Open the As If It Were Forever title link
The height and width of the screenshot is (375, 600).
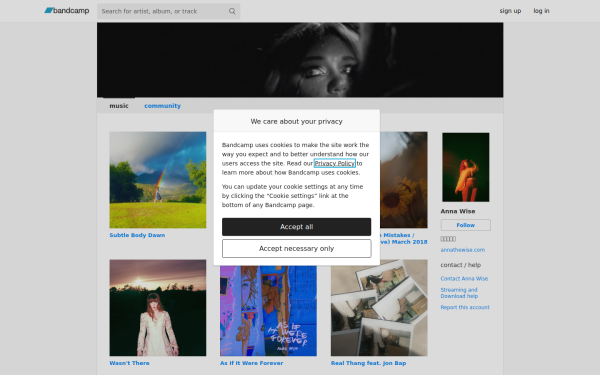[x=251, y=363]
